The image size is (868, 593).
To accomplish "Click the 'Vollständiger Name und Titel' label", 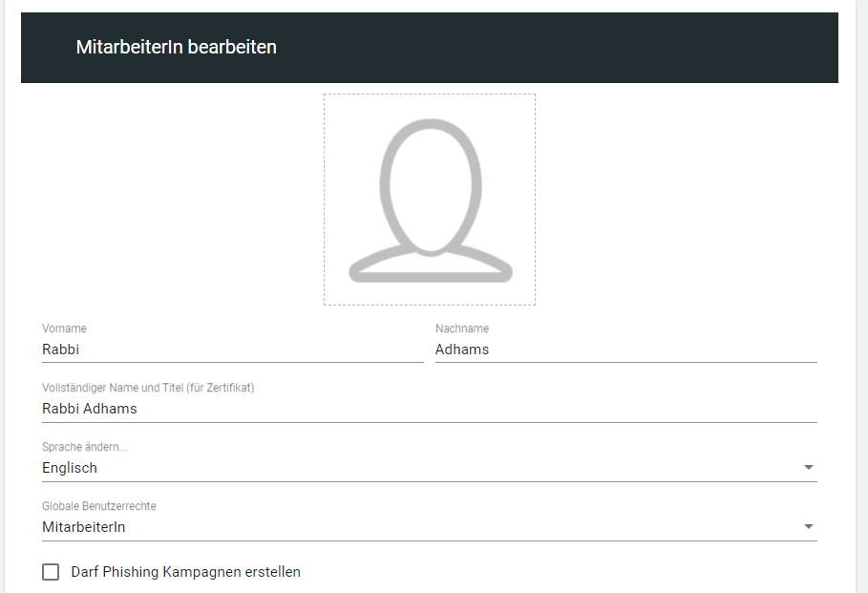I will (x=148, y=388).
